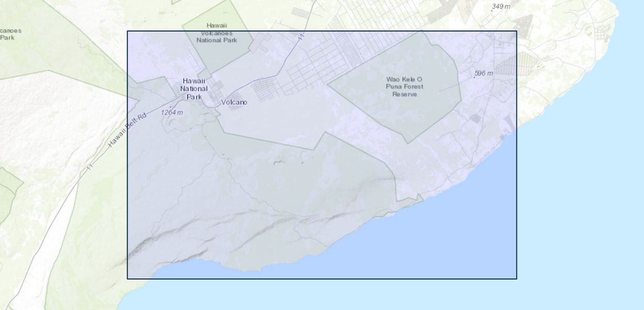Select the Volcano town label
644x310 pixels.
(x=234, y=102)
